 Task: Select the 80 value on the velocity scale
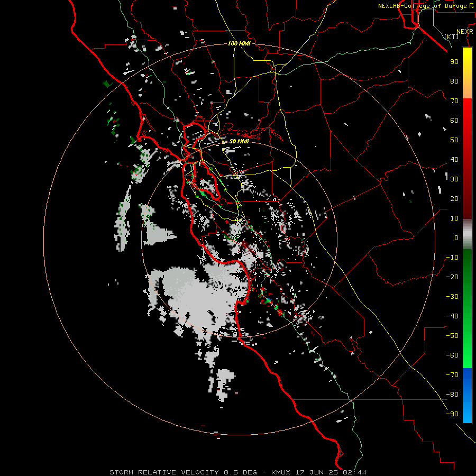click(x=454, y=81)
